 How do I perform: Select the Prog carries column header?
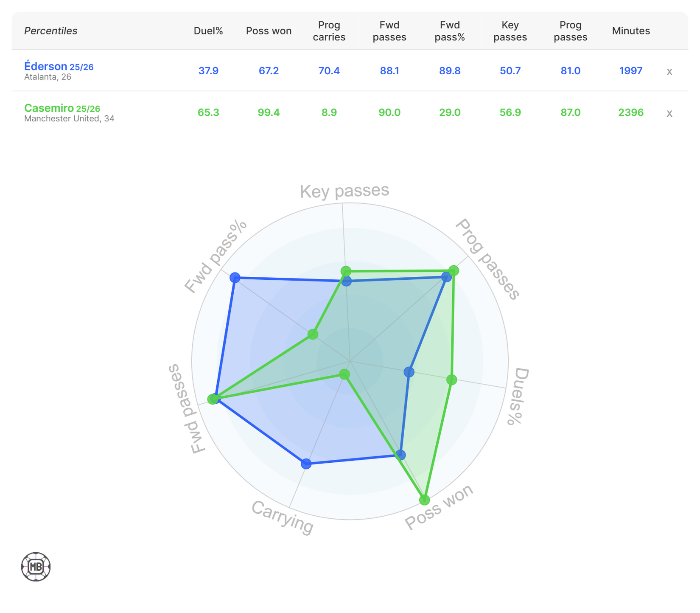[329, 31]
